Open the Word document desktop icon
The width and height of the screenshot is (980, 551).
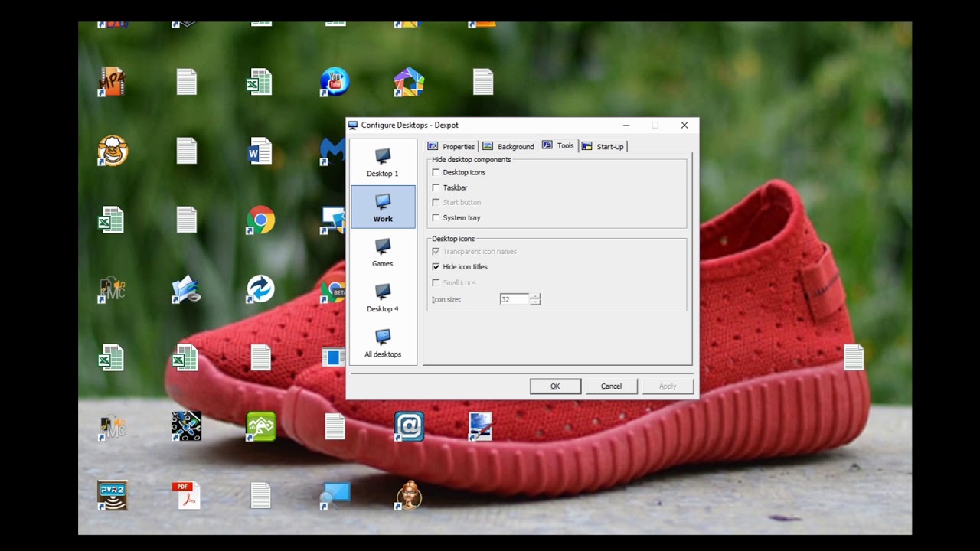click(260, 151)
